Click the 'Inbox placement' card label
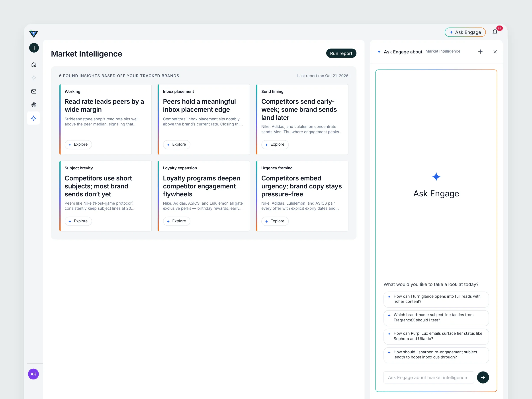The height and width of the screenshot is (399, 532). tap(178, 92)
